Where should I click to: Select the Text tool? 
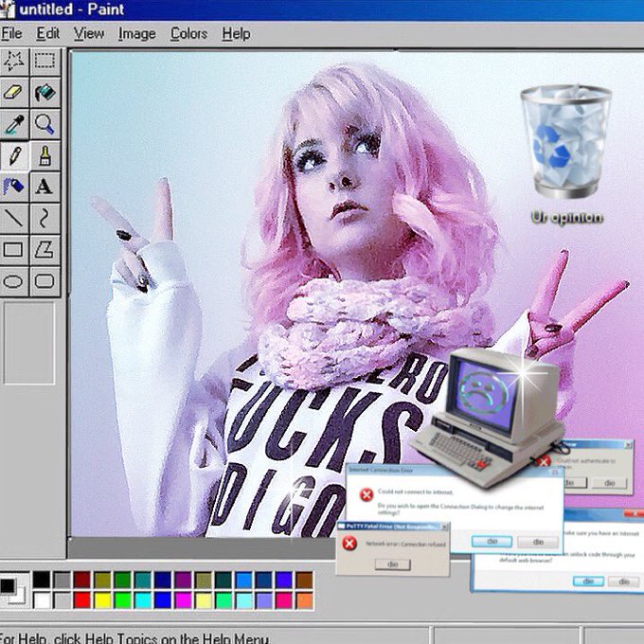click(x=45, y=187)
